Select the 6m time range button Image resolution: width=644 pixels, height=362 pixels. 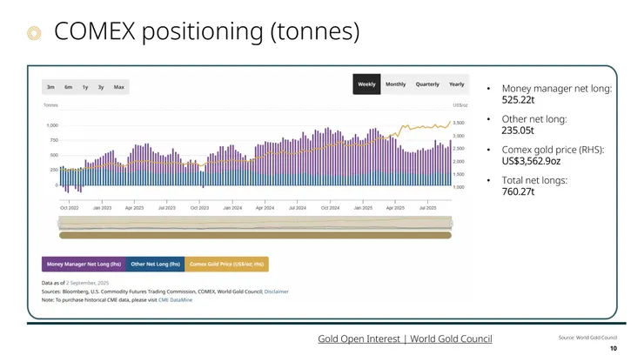pos(68,87)
